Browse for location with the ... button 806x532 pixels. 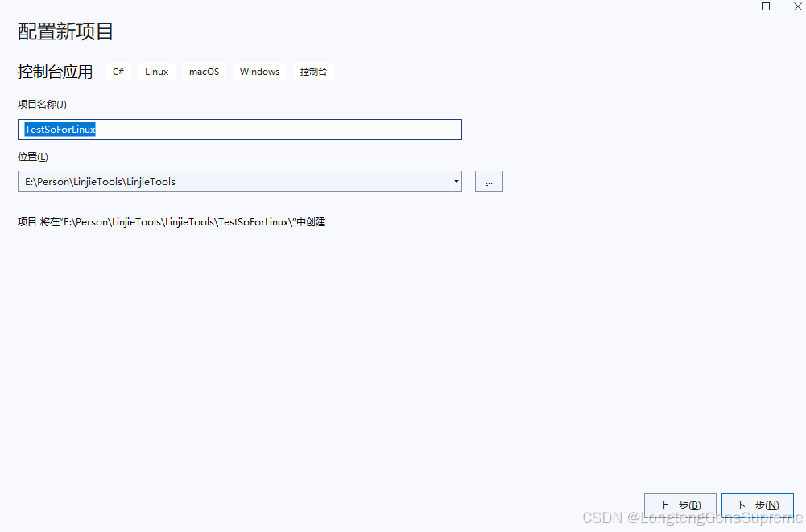pyautogui.click(x=489, y=181)
